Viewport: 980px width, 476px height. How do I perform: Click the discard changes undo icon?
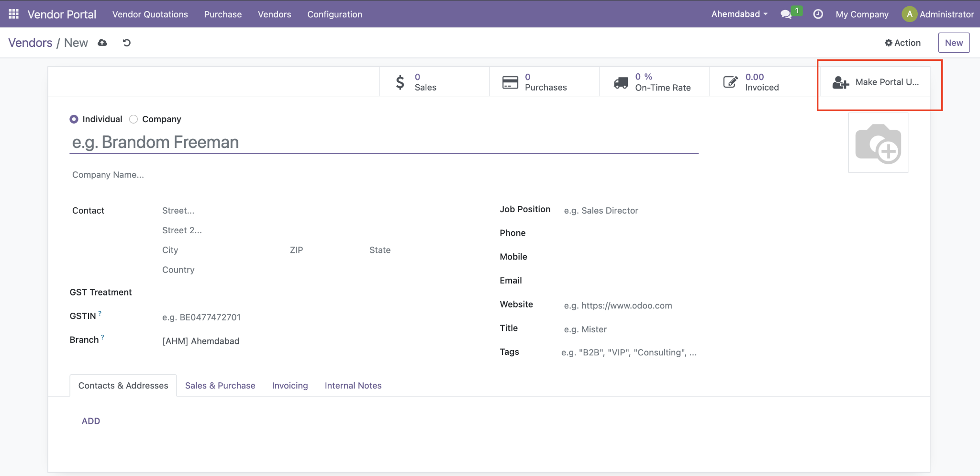coord(127,43)
